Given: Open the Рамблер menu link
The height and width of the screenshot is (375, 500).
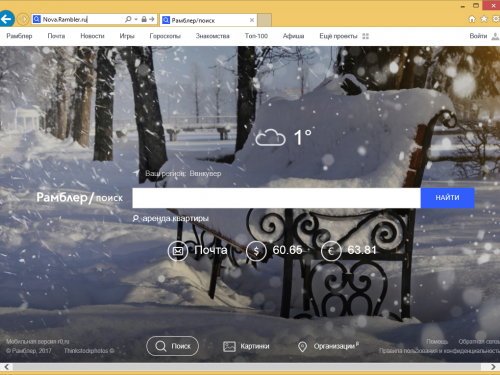Looking at the screenshot, I should [19, 36].
